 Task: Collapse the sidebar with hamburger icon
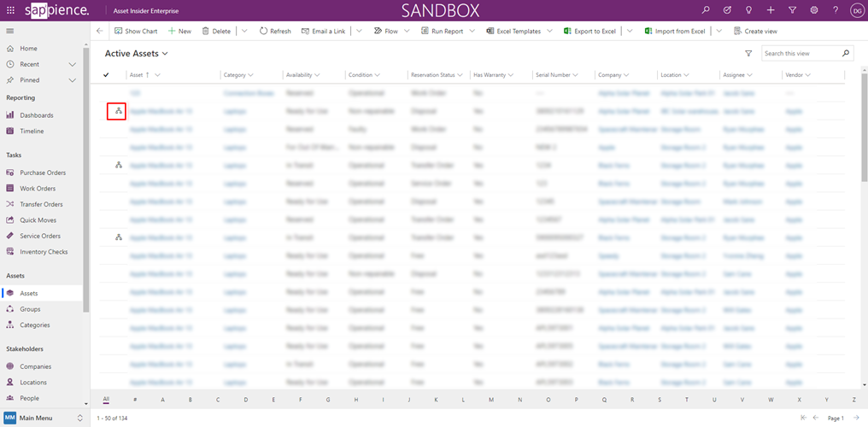point(10,31)
